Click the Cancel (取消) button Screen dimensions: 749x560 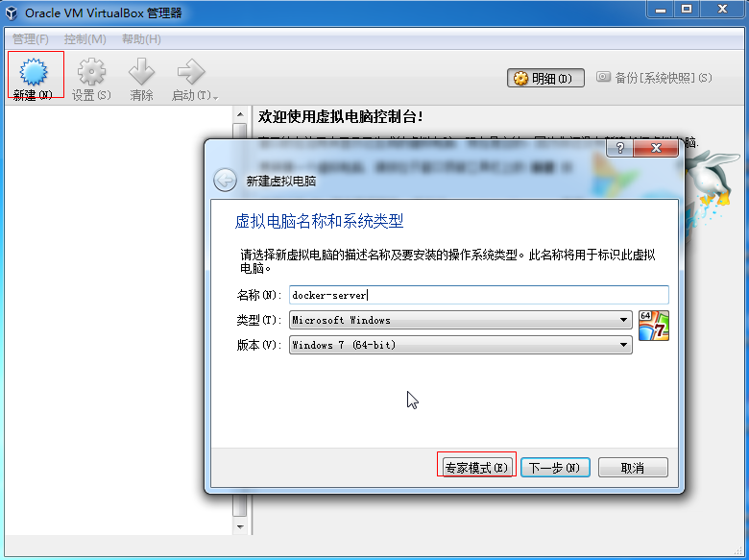point(633,467)
